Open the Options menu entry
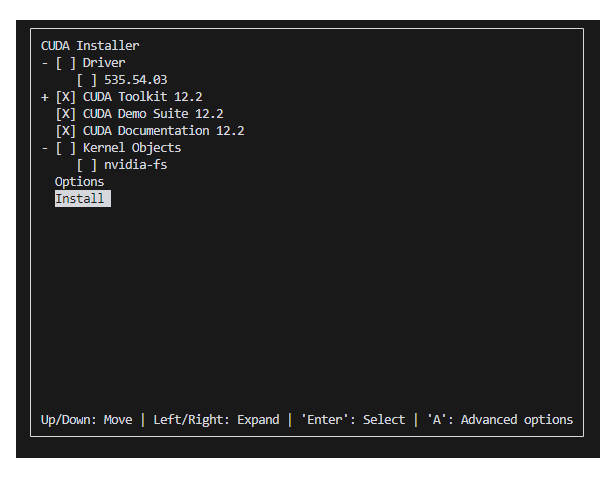This screenshot has height=480, width=616. point(79,182)
